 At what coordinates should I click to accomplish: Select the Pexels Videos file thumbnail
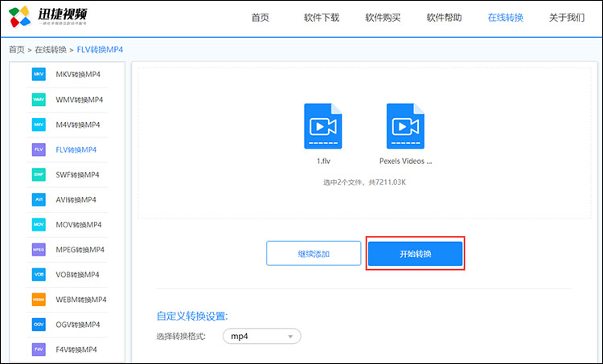[405, 126]
